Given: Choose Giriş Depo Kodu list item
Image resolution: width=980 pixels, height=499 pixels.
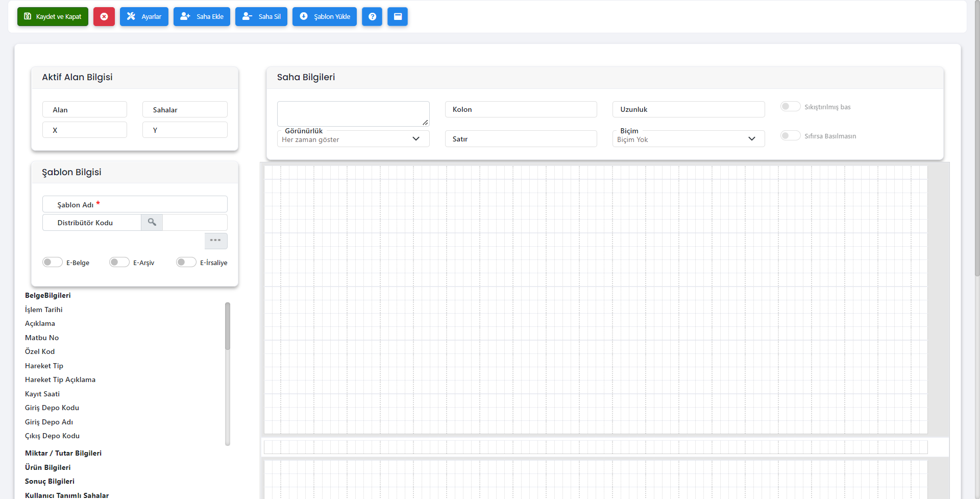Looking at the screenshot, I should click(x=52, y=408).
